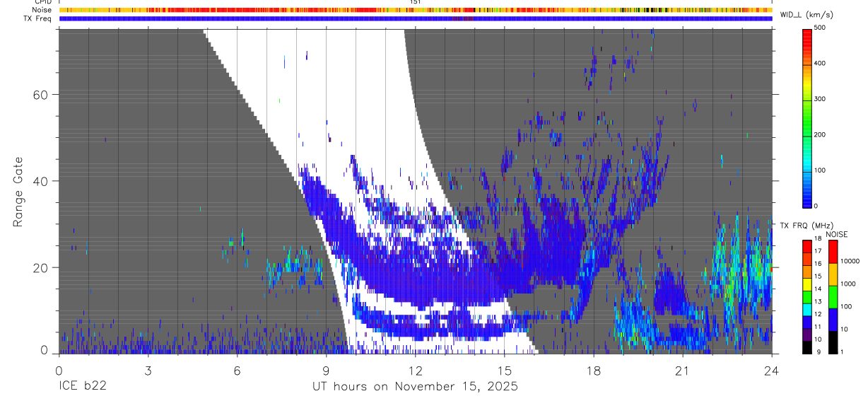Click the 12 MHz label on TX FRQ legend
The width and height of the screenshot is (868, 401).
point(818,314)
